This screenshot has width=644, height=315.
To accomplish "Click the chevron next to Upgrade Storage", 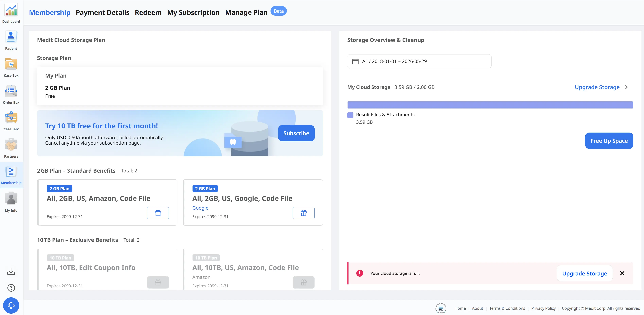I will 626,87.
